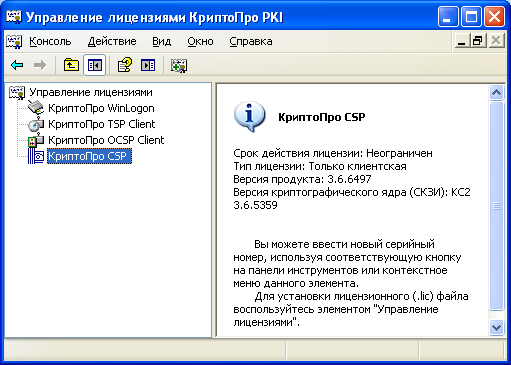Restore the inner MDI console window
The image size is (511, 365).
pos(478,41)
